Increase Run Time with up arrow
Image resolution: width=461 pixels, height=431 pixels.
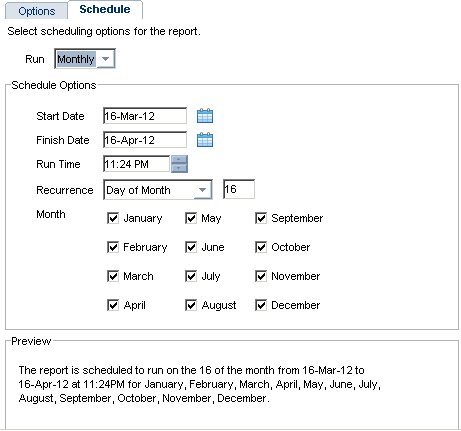(179, 160)
